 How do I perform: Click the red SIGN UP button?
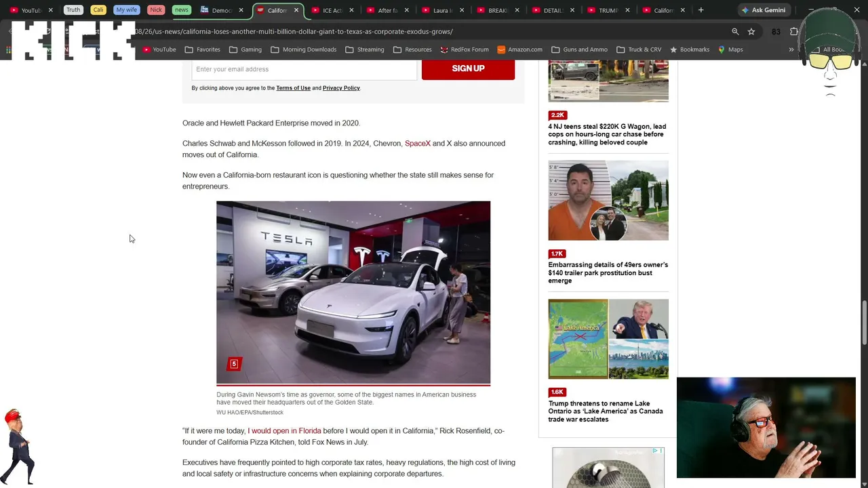pos(468,69)
